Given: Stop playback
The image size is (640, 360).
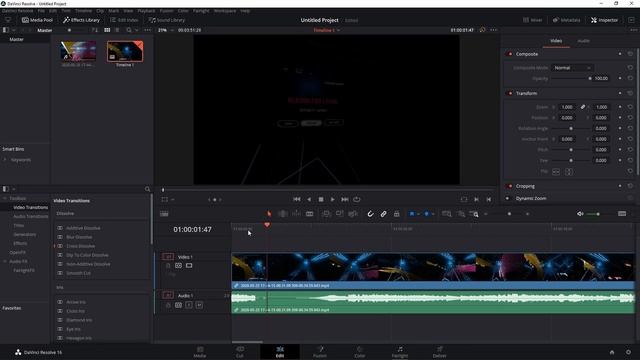Looking at the screenshot, I should tap(321, 199).
